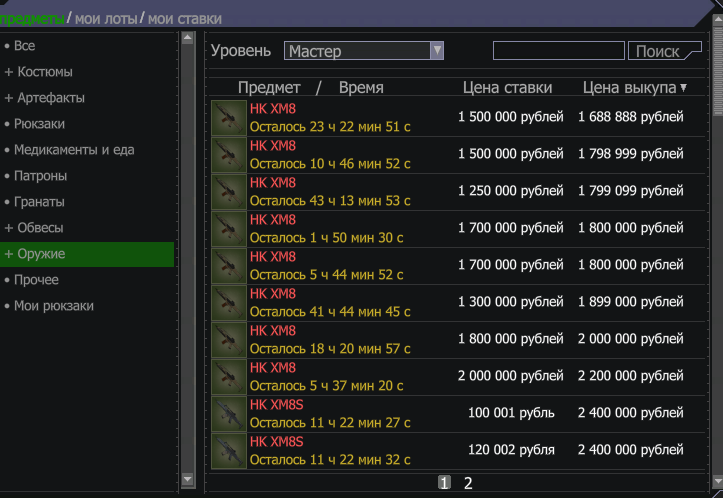Click HK XM8S icon with 120 002 рубля bid
Screen dimensions: 723x498
[x=229, y=451]
